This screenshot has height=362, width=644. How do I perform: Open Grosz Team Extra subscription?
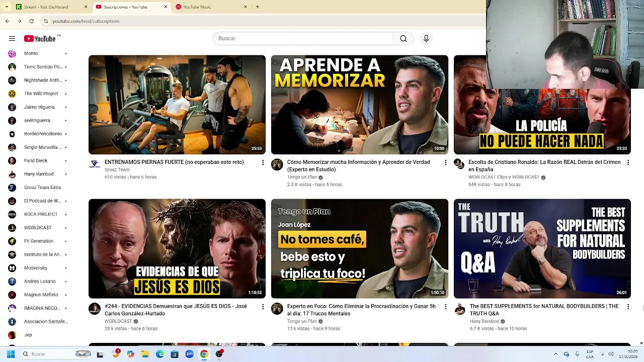(38, 188)
